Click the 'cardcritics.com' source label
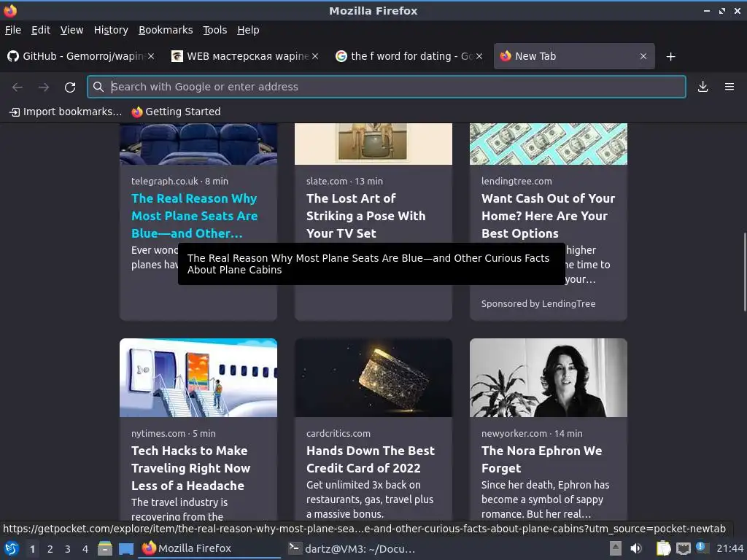Image resolution: width=747 pixels, height=560 pixels. 338,434
